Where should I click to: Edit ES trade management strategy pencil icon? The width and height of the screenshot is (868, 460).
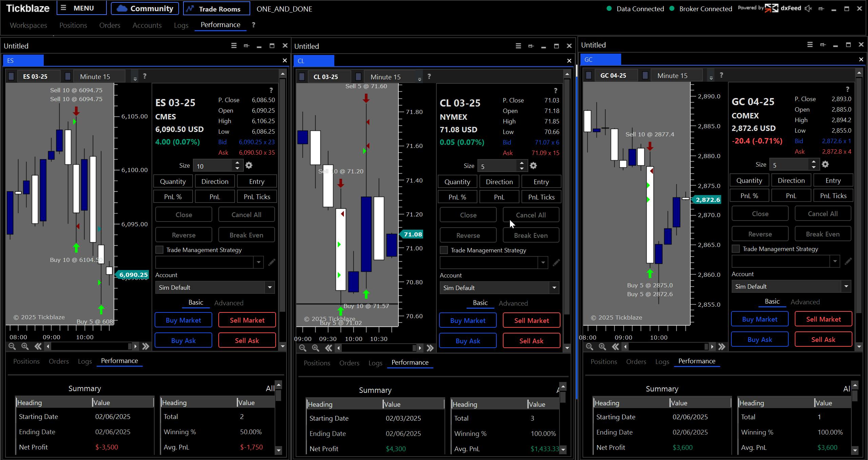coord(272,262)
